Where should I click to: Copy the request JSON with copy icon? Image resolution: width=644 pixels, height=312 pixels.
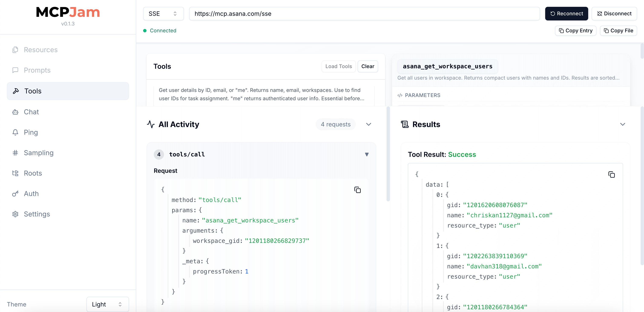(x=357, y=190)
